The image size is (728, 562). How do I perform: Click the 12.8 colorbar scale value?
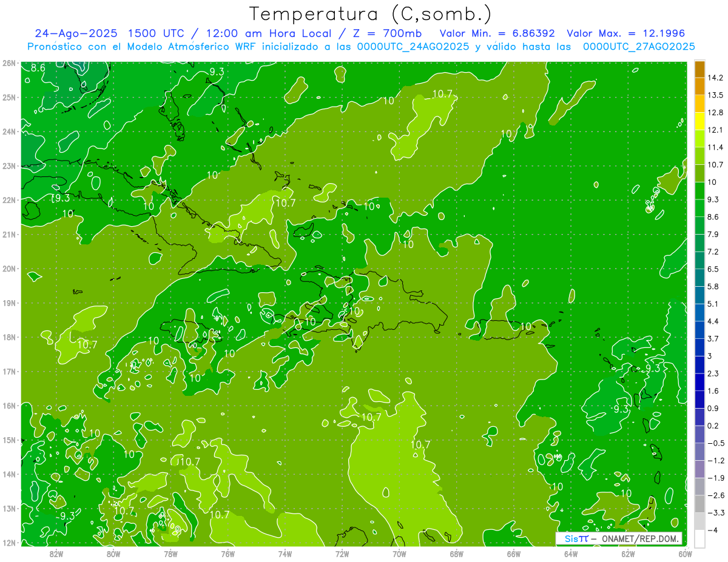pyautogui.click(x=715, y=113)
